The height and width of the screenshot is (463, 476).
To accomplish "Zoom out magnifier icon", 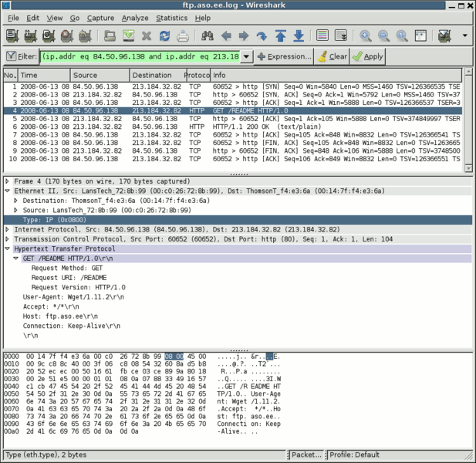I will coord(384,35).
